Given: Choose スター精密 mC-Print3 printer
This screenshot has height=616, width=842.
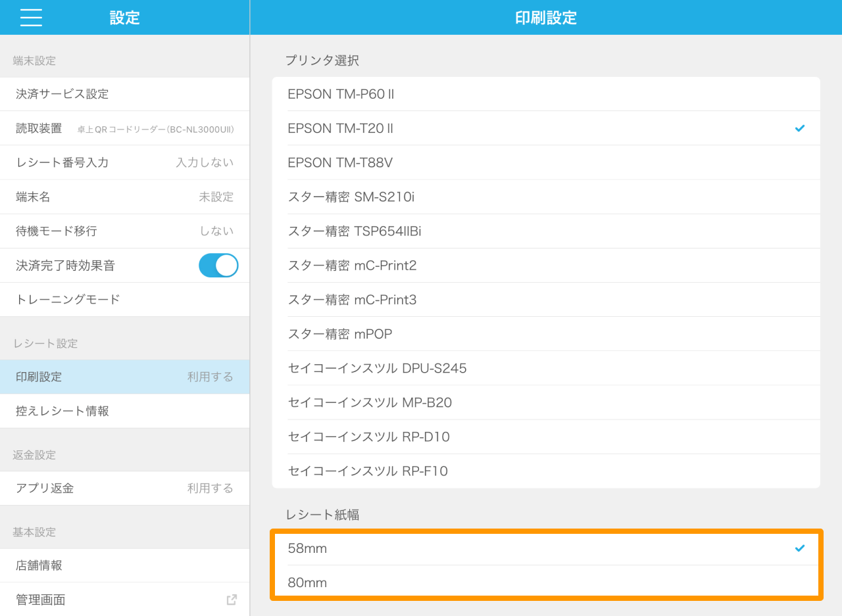Looking at the screenshot, I should pos(546,299).
